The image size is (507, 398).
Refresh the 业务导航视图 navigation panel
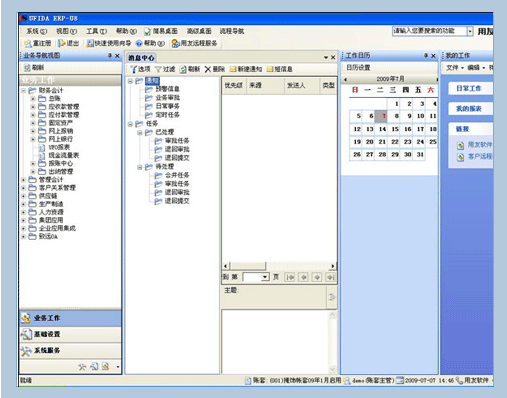coord(33,68)
